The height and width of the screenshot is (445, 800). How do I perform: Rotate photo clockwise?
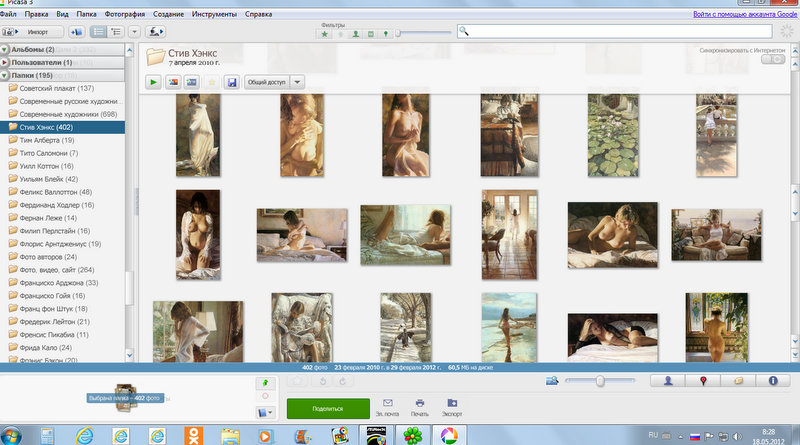coord(342,381)
